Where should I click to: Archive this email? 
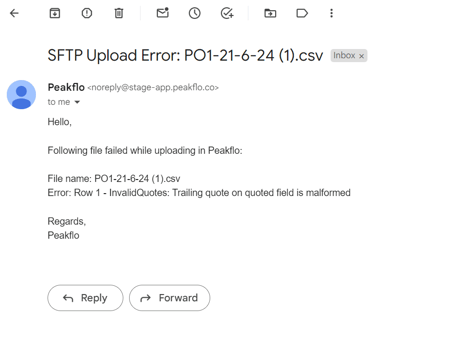55,13
